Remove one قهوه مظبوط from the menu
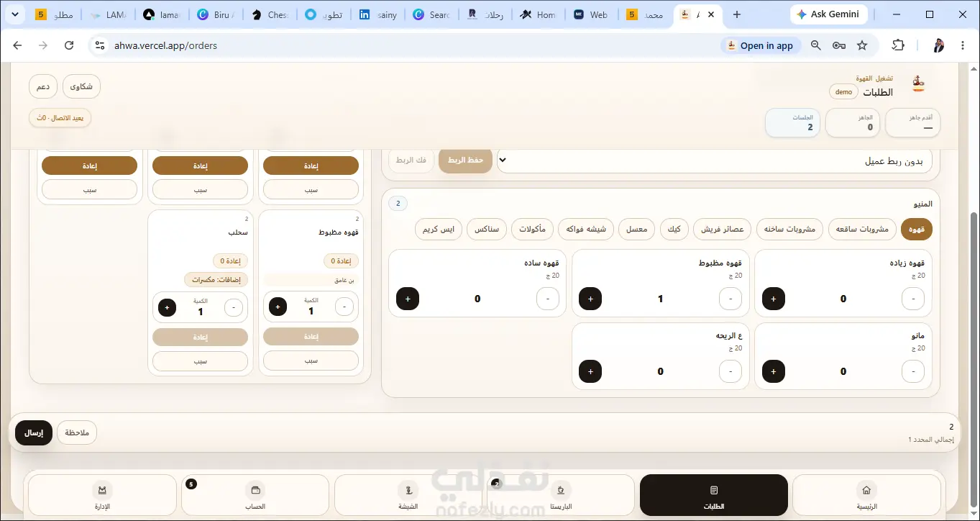 click(731, 299)
